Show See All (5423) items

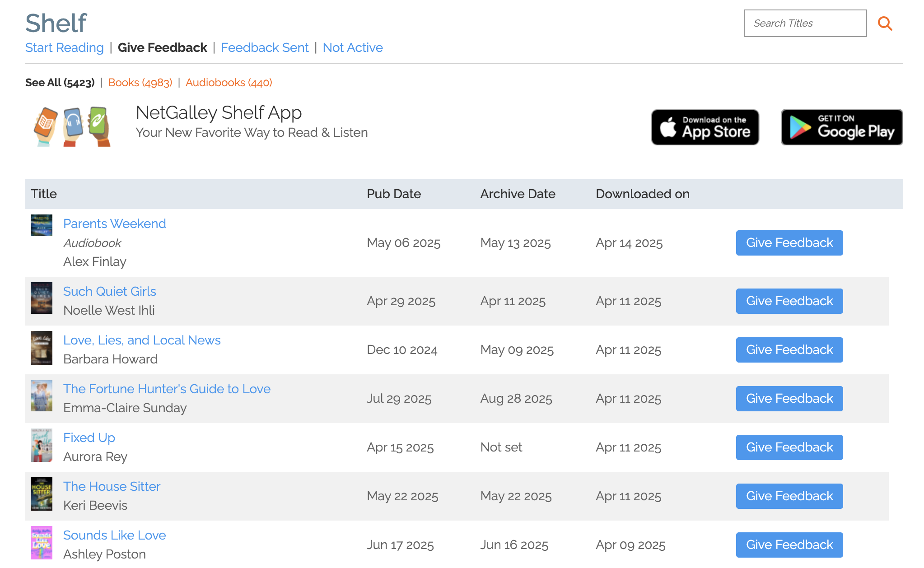pyautogui.click(x=60, y=83)
